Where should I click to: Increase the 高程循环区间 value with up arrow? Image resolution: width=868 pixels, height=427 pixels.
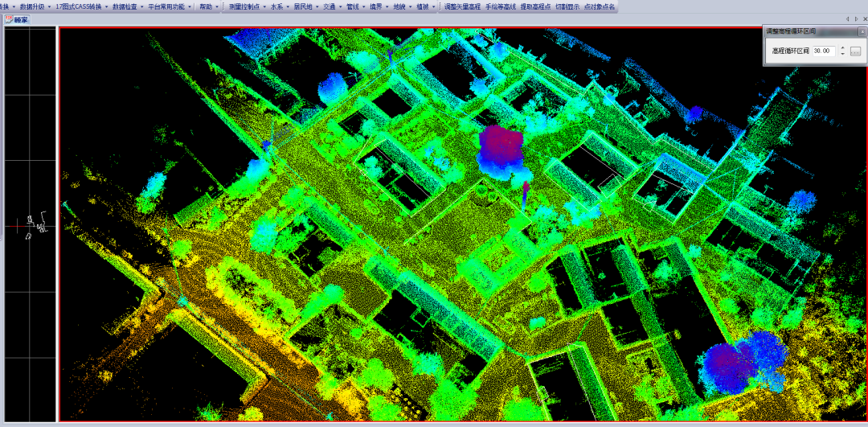[841, 47]
